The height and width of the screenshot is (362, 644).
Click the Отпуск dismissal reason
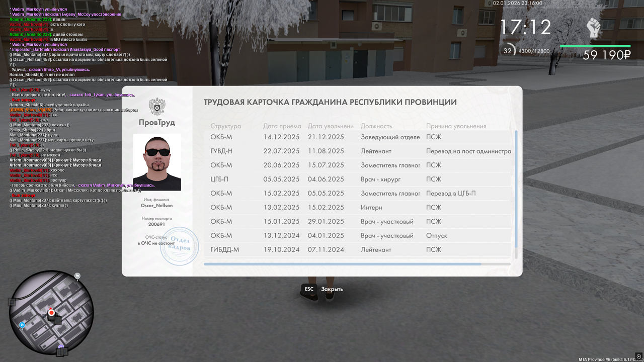pyautogui.click(x=437, y=235)
